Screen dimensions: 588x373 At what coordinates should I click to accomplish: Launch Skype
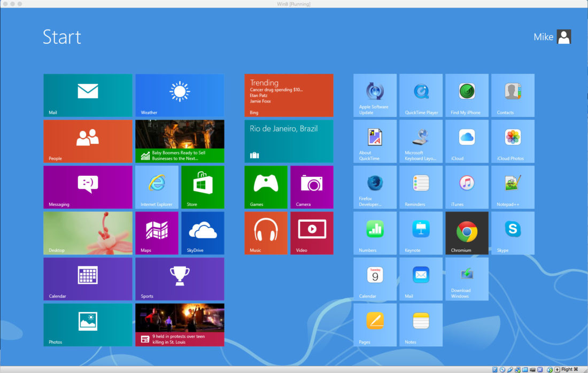pyautogui.click(x=513, y=233)
